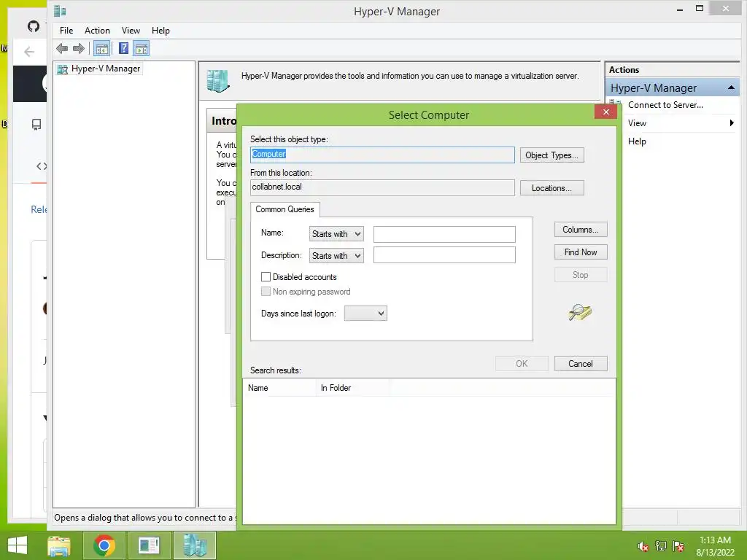Select Hyper-V Manager tree node
The height and width of the screenshot is (560, 747).
pyautogui.click(x=98, y=69)
